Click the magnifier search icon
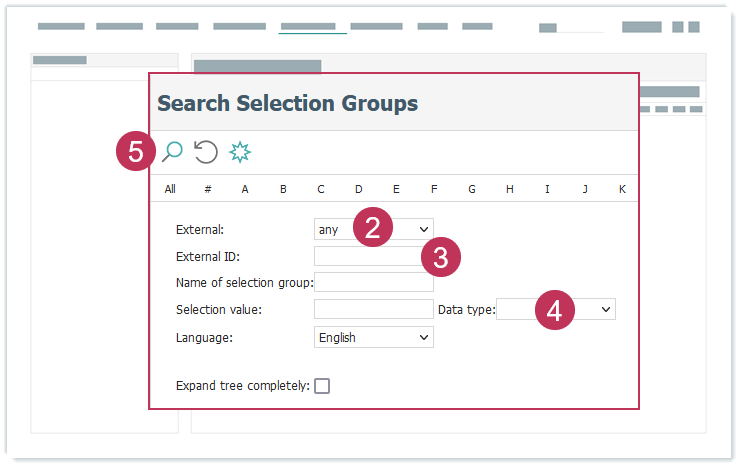 tap(172, 151)
